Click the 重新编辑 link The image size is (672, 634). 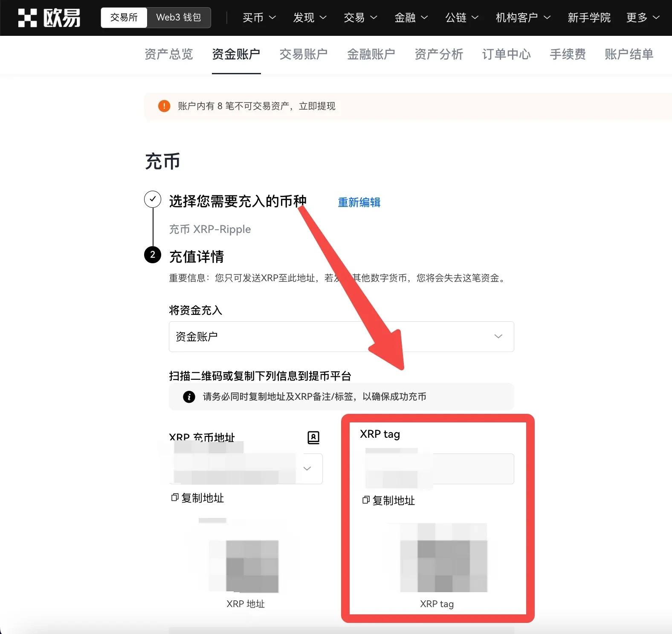(359, 202)
